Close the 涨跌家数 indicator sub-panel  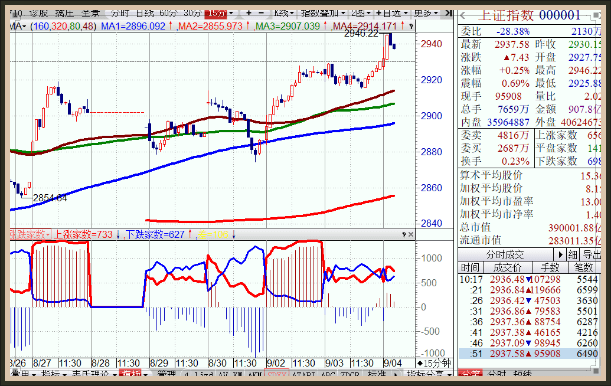(411, 234)
